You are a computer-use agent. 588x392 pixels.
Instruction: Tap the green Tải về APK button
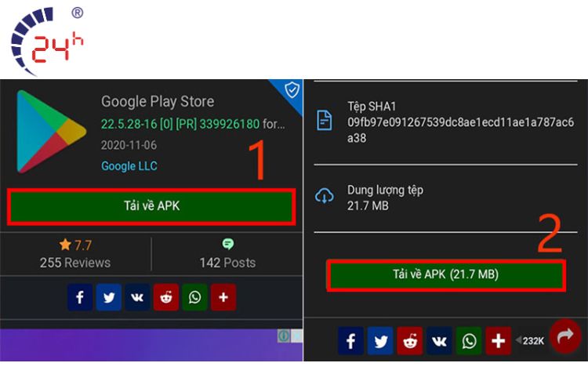(x=151, y=207)
